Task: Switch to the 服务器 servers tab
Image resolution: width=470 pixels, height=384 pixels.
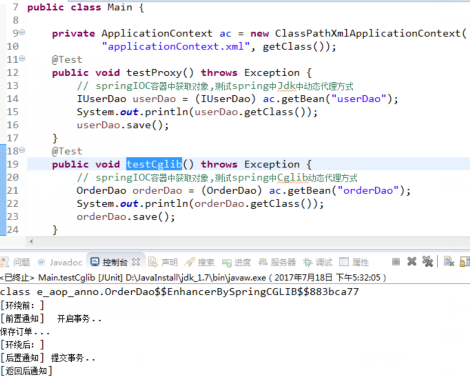Action: (277, 262)
